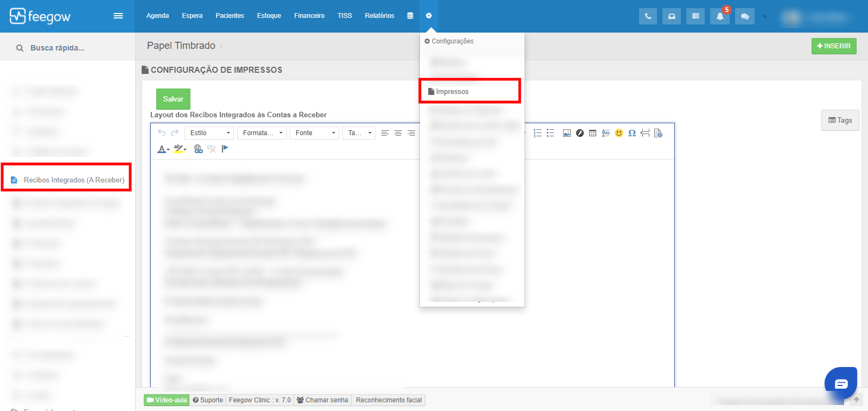This screenshot has height=411, width=868.
Task: Insert a horizontal line in the editor
Action: [x=606, y=133]
